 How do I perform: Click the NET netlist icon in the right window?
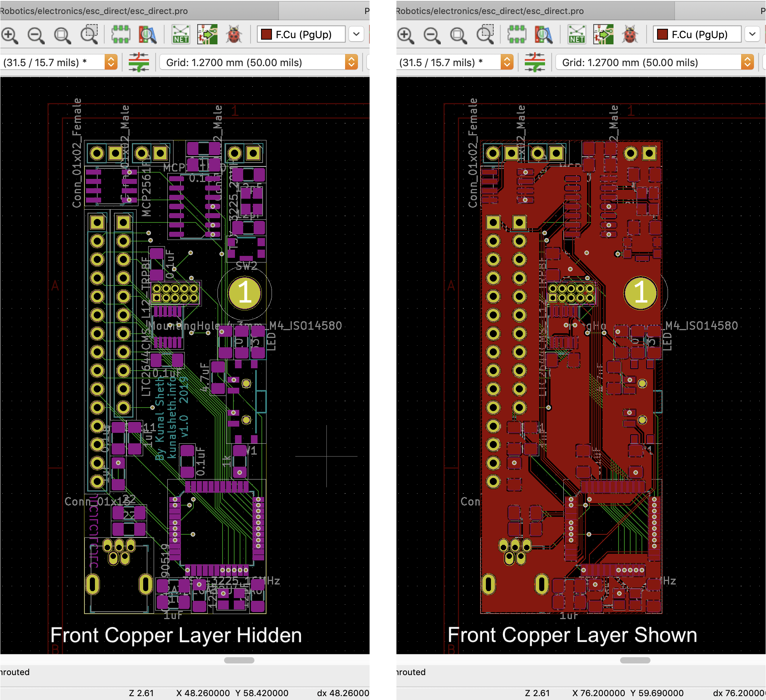point(577,35)
